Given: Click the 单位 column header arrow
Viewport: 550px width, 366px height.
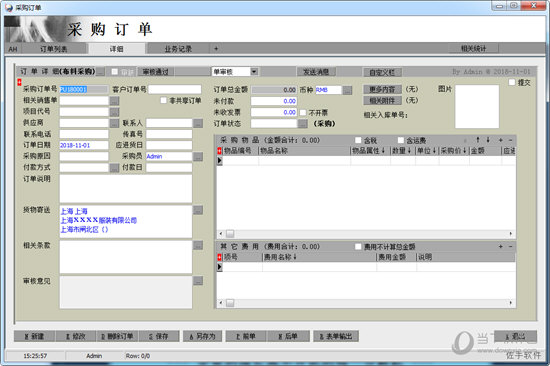Looking at the screenshot, I should [434, 151].
